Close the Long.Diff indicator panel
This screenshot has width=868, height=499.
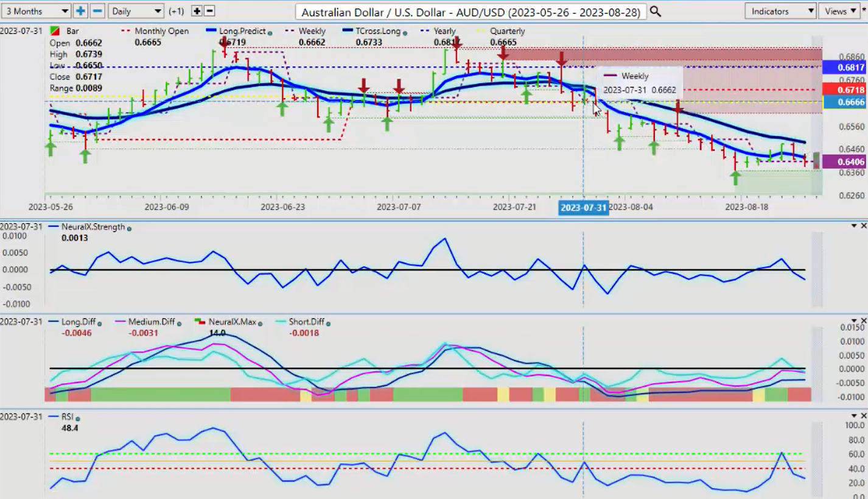coord(863,320)
